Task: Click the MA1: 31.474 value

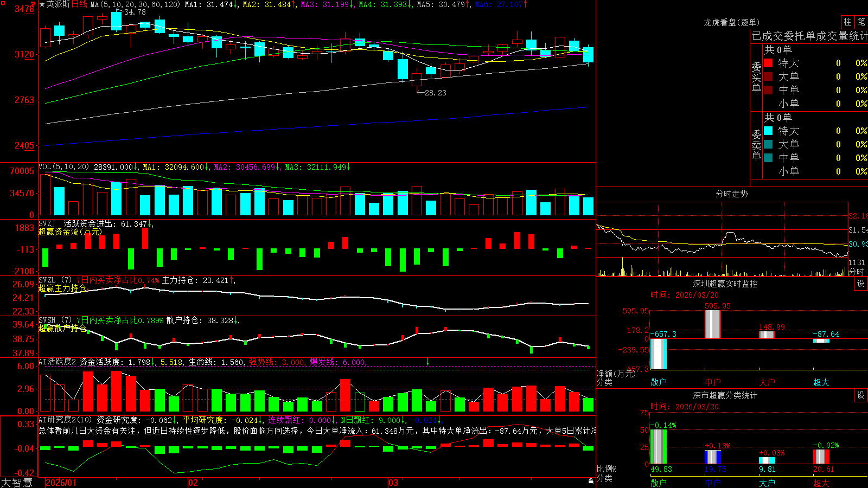Action: (x=208, y=4)
